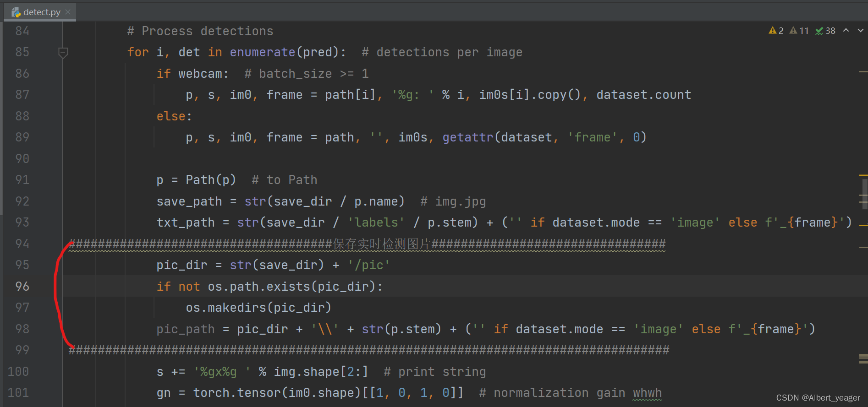Click the '# to Path' comment
This screenshot has height=407, width=868.
click(285, 180)
